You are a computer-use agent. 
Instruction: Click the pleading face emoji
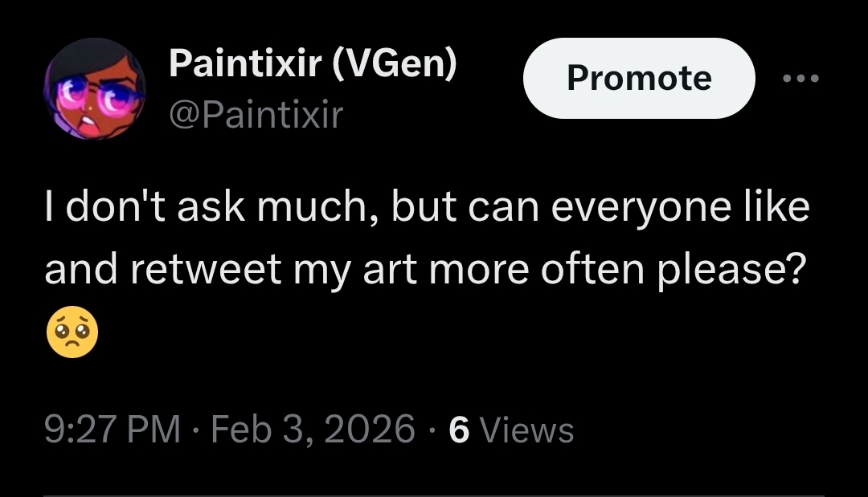click(72, 336)
